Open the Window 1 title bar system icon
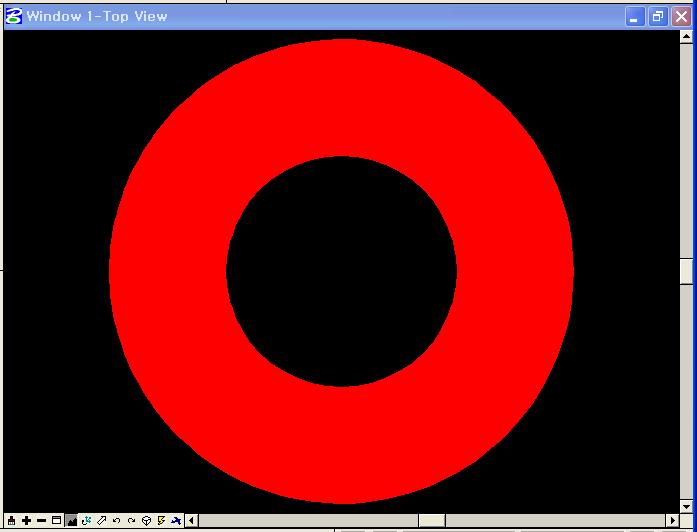The image size is (697, 532). point(14,16)
